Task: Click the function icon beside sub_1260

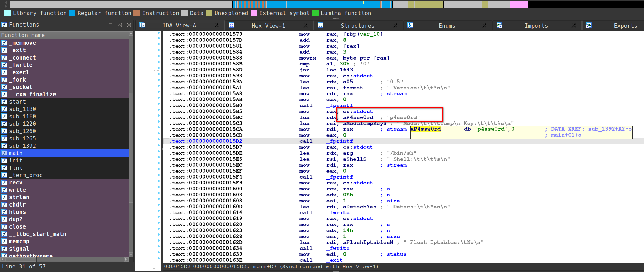Action: [4, 131]
